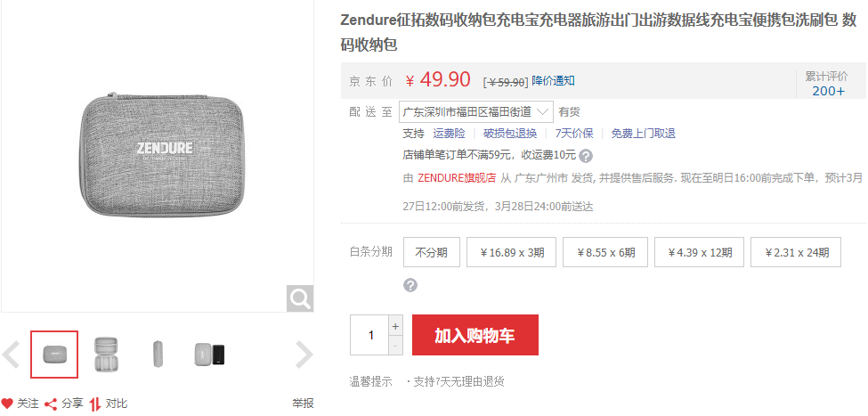Viewport: 868px width, 416px height.
Task: Open 降价通知 price drop notification
Action: (553, 81)
